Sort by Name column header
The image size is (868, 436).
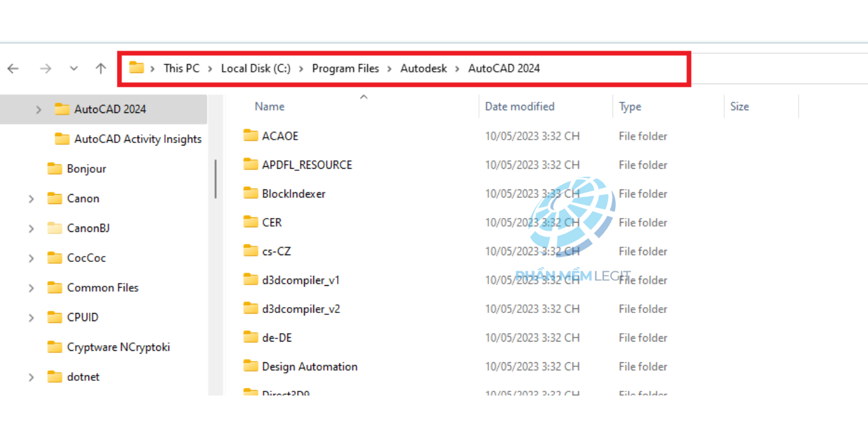coord(269,106)
